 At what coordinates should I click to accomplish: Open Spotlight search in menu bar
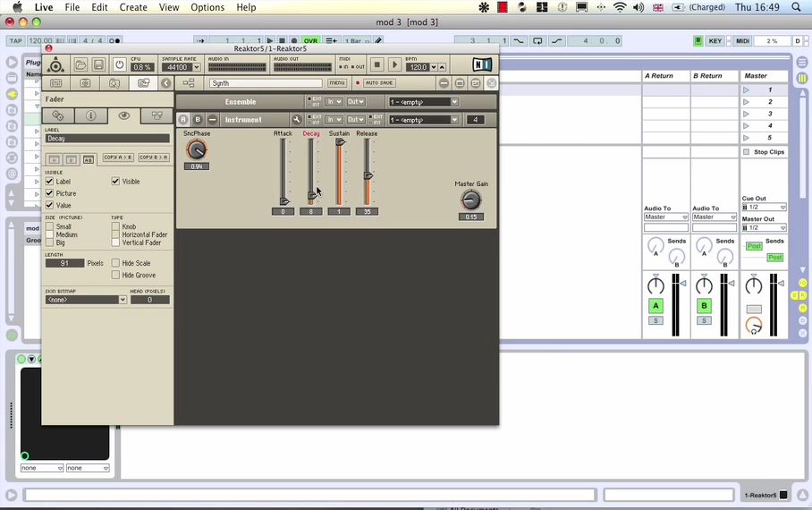pos(797,7)
